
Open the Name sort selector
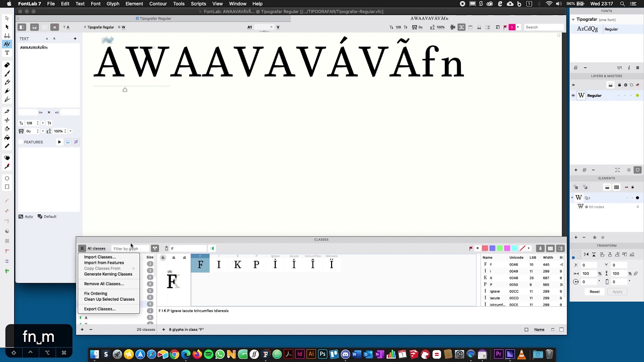click(539, 329)
